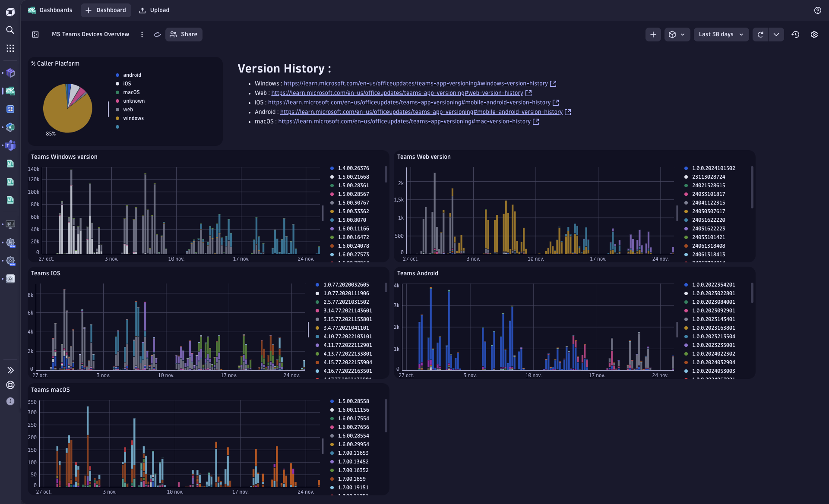The image size is (829, 504).
Task: Click Upload in the top bar
Action: click(154, 10)
